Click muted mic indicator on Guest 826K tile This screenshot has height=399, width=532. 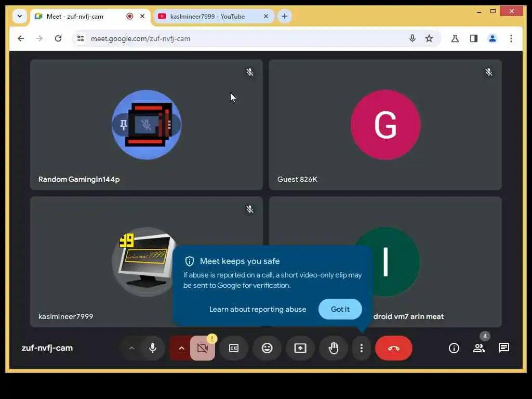[x=488, y=72]
